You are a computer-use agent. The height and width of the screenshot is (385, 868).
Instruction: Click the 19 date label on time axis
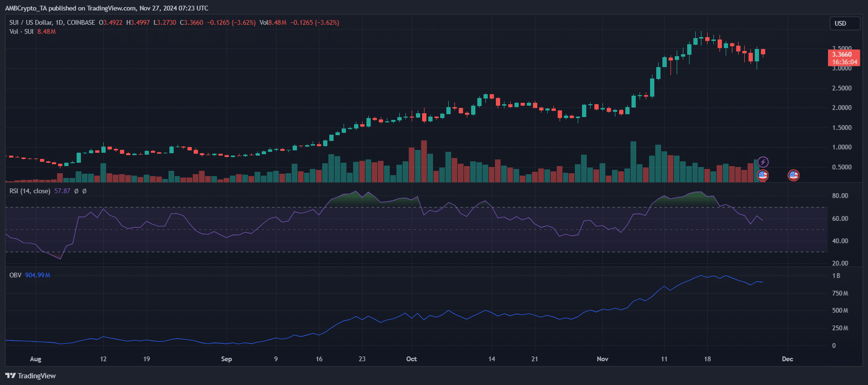[147, 359]
